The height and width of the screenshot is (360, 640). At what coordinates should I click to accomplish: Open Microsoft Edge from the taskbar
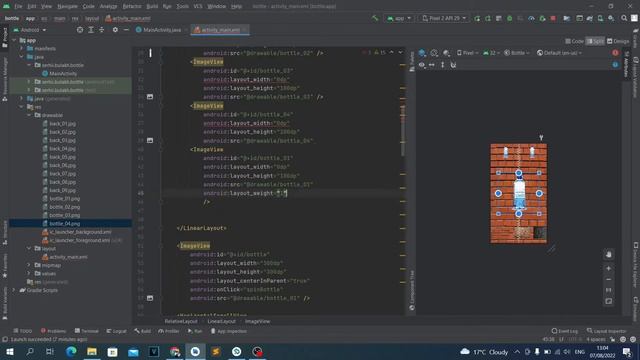(71, 351)
